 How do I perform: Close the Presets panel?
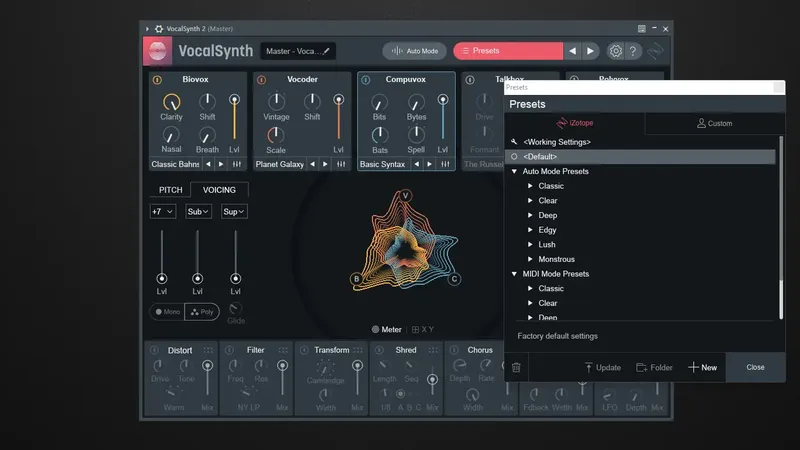coord(755,367)
